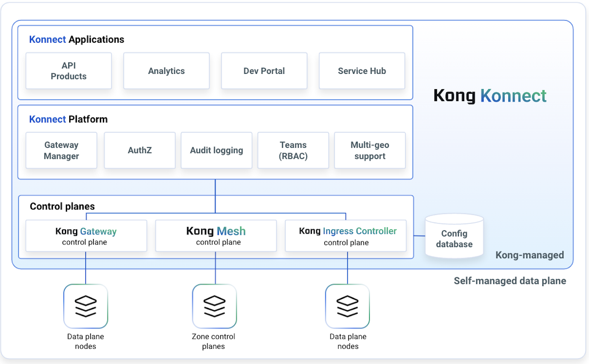Select the Zone control planes stack icon
589x364 pixels.
[214, 306]
